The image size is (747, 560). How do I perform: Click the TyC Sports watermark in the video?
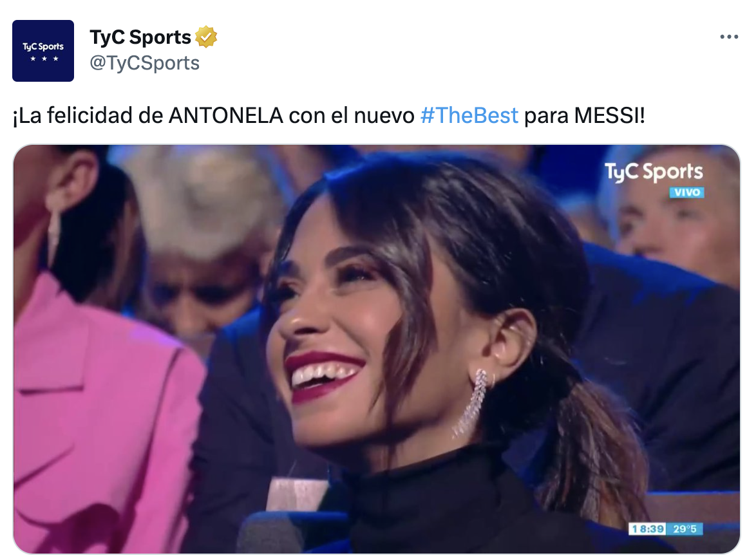[654, 173]
